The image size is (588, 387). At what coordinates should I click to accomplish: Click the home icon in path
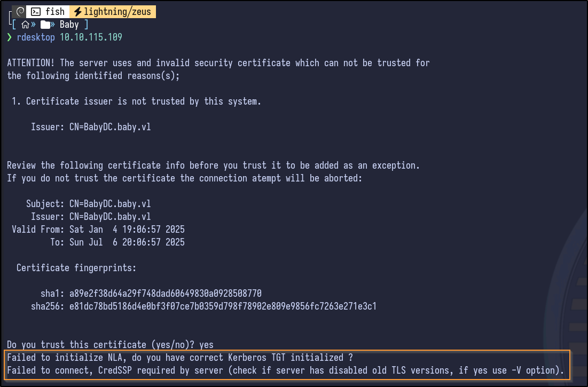(x=25, y=25)
